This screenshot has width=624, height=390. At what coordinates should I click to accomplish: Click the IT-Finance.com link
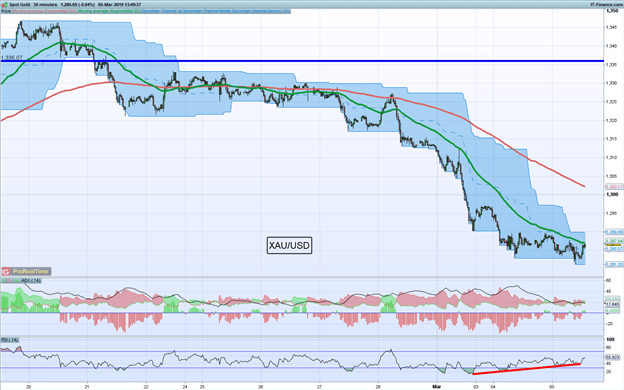[606, 4]
